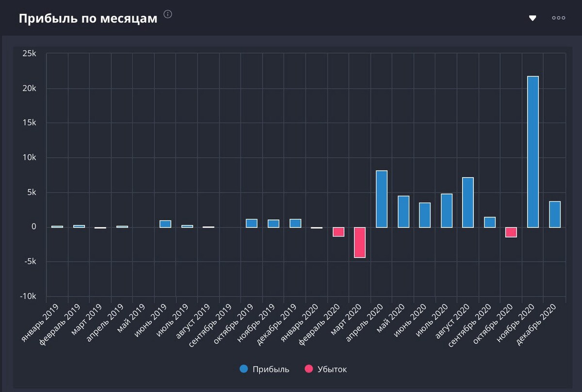Click the blue Прибыль legend color dot
This screenshot has width=582, height=392.
coord(244,369)
